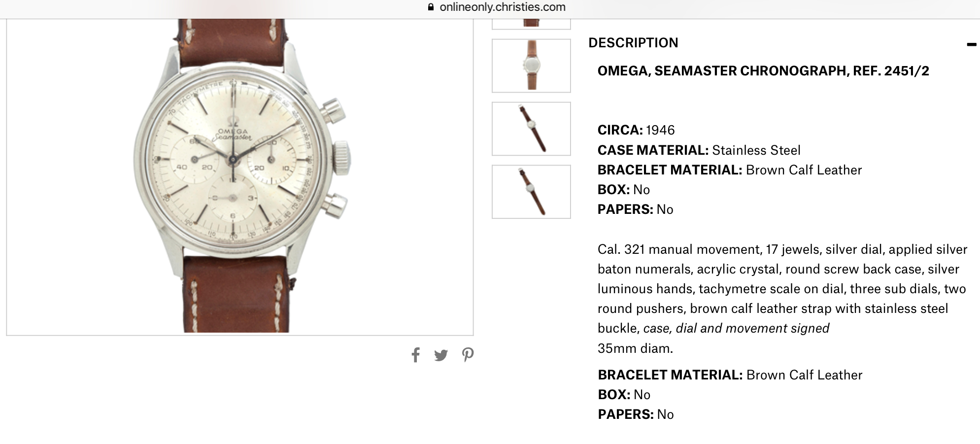980x444 pixels.
Task: Share the watch on Twitter
Action: coord(441,355)
